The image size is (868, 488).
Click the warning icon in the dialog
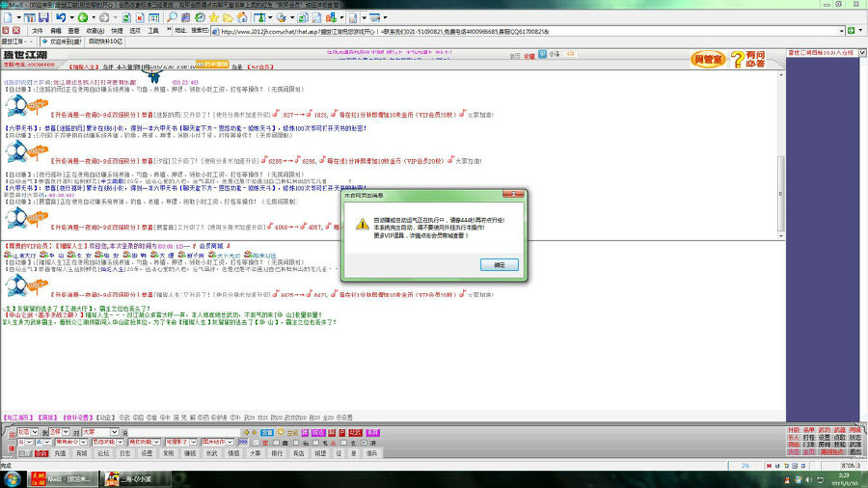(362, 224)
